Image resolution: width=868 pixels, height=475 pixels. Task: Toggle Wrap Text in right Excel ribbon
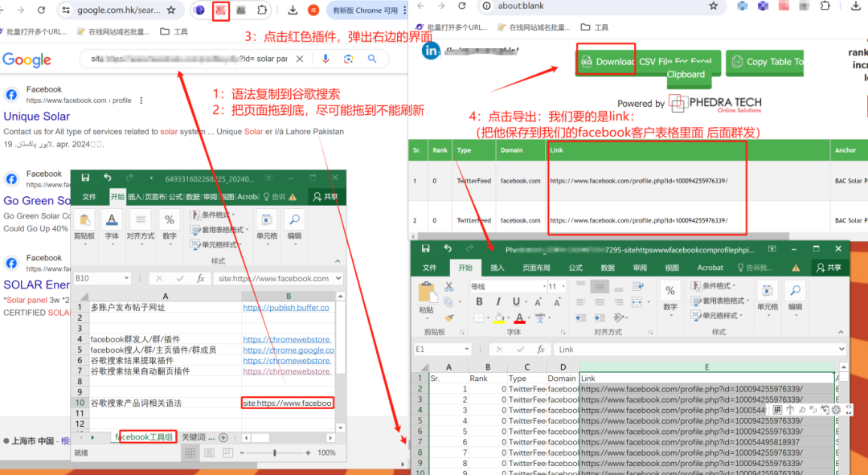637,286
